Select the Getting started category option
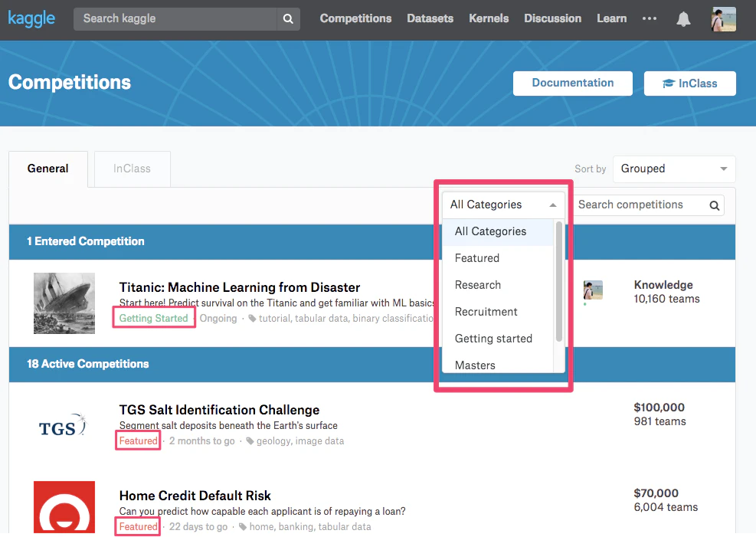Image resolution: width=756 pixels, height=537 pixels. [x=498, y=339]
